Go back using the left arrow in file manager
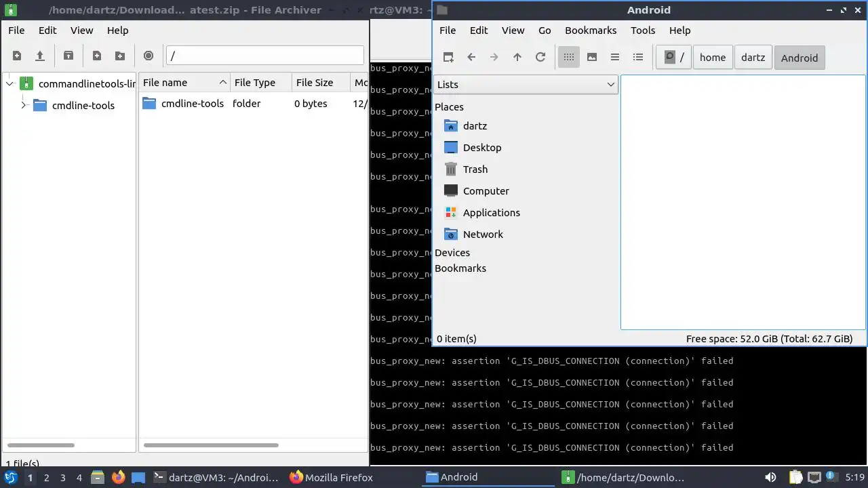 tap(471, 57)
